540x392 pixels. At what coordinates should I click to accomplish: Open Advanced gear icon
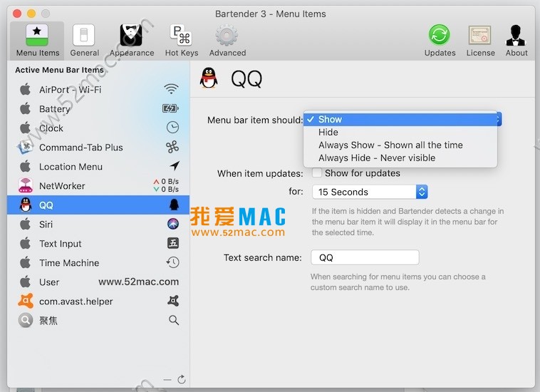point(227,35)
